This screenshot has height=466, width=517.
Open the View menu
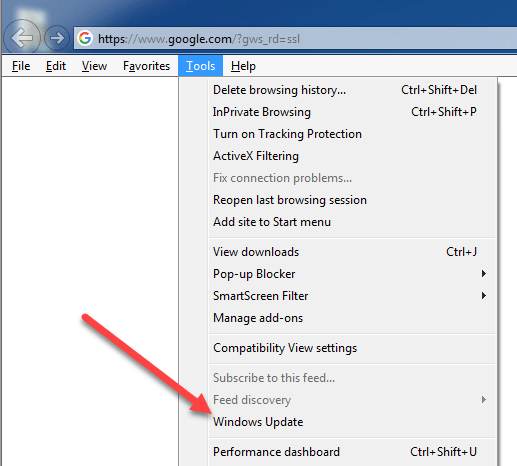(94, 66)
